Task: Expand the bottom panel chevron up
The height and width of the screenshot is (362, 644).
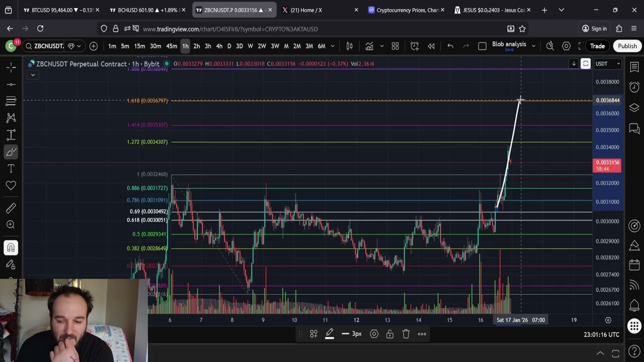Action: 600,353
